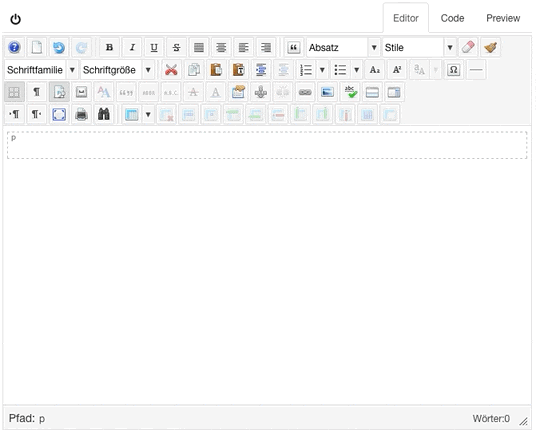Grab the editor resize handle corner
The width and height of the screenshot is (536, 434).
coord(523,421)
